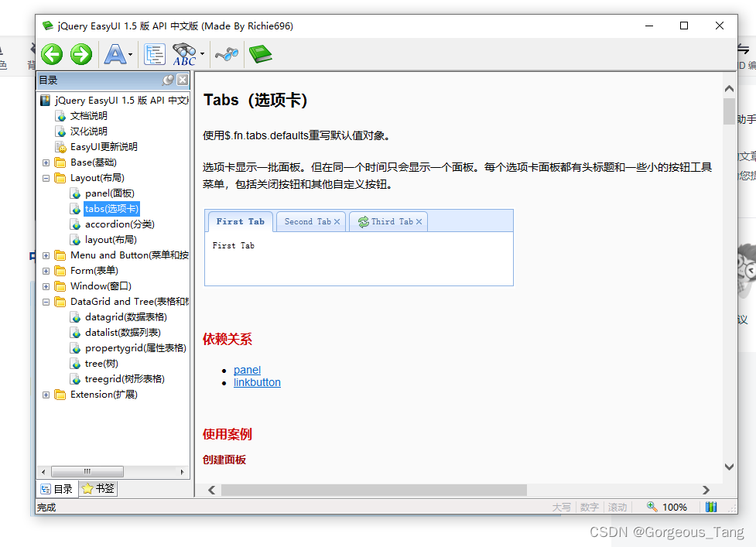Open the linkbutton link
Image resolution: width=756 pixels, height=547 pixels.
point(257,382)
